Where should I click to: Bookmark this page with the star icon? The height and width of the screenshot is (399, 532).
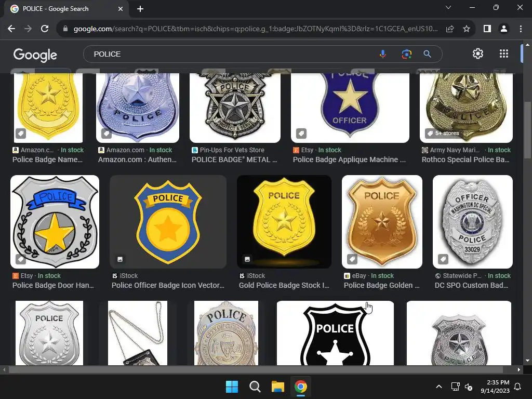coord(467,29)
